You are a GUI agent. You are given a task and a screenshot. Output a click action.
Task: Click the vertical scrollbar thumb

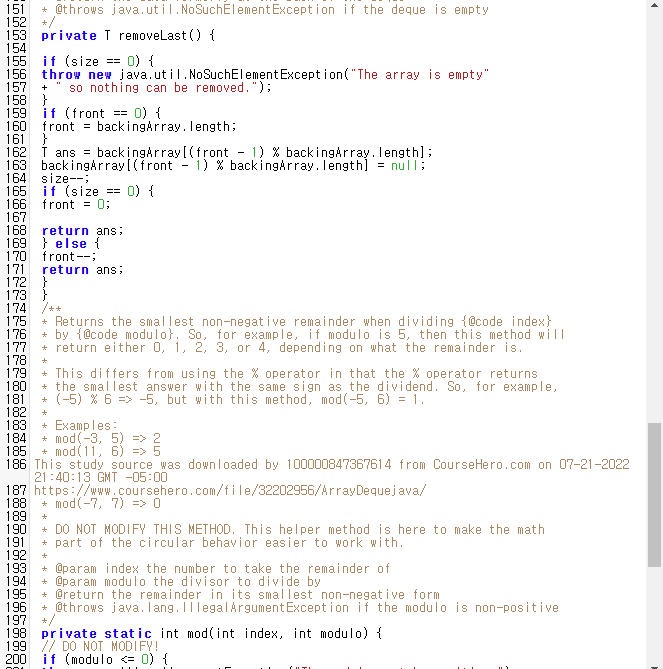point(654,495)
